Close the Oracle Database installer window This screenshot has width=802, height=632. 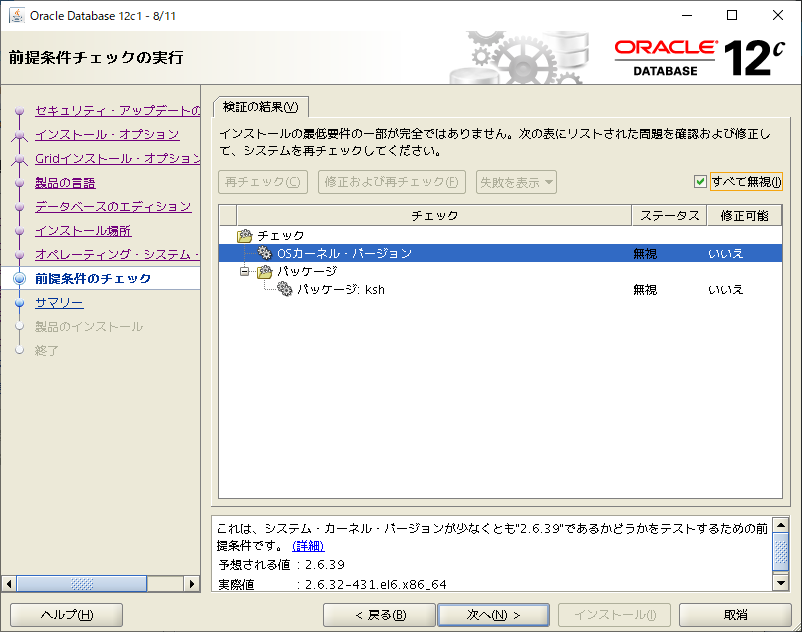click(x=777, y=15)
